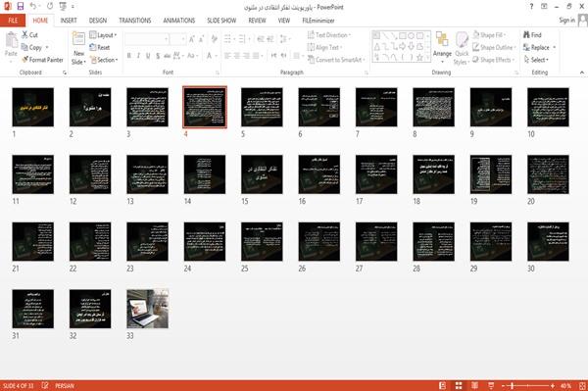Open Clipboard dialog launcher
The image size is (588, 391).
pyautogui.click(x=65, y=73)
